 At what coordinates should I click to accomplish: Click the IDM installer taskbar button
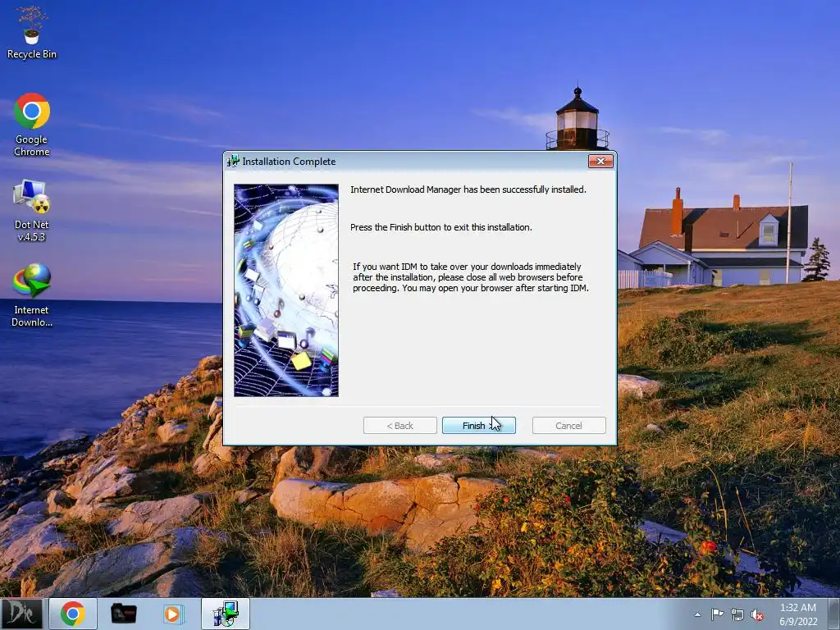click(x=225, y=614)
